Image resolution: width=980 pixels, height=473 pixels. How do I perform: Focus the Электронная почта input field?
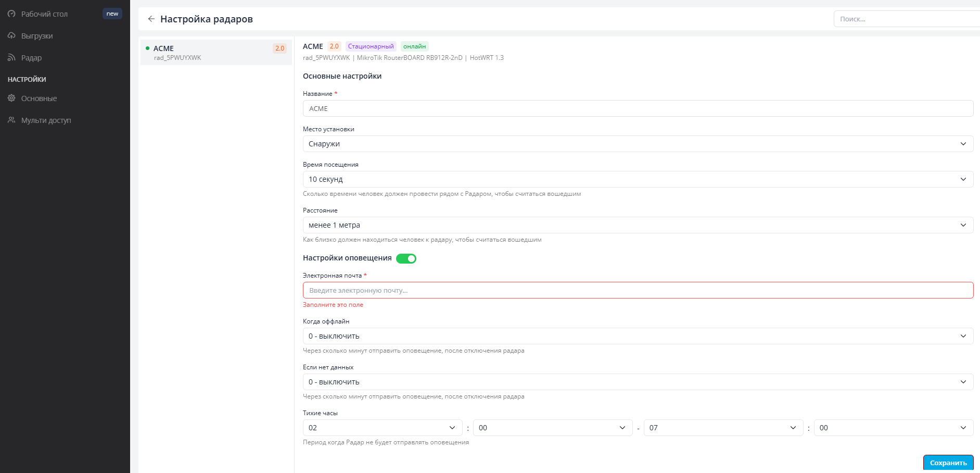tap(638, 290)
